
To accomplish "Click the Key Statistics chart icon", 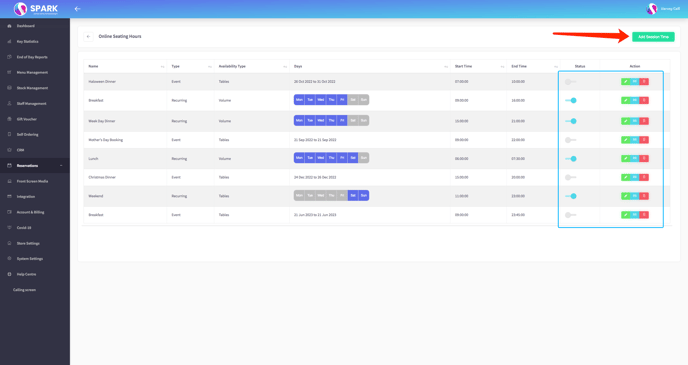I will coord(9,41).
